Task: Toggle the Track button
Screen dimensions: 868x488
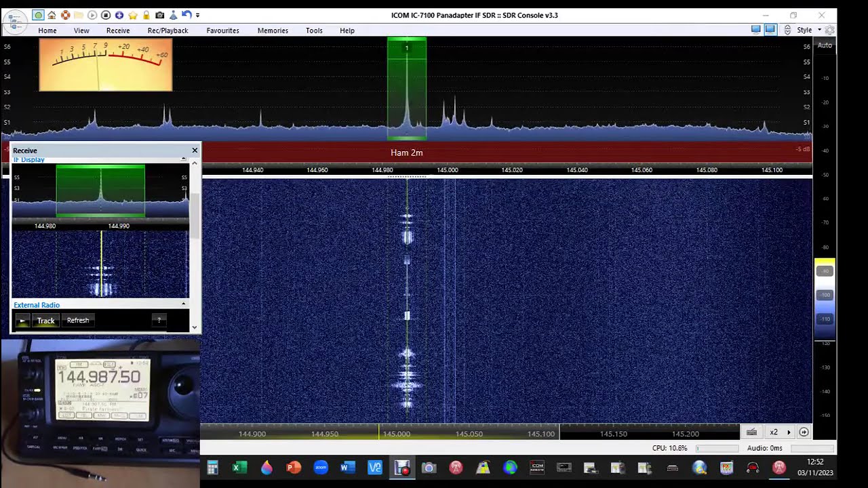Action: click(x=46, y=321)
